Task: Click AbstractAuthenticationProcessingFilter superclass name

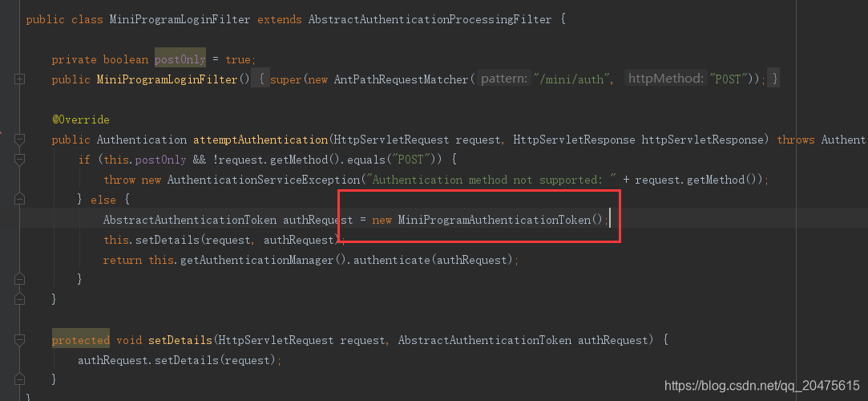Action: [x=430, y=19]
